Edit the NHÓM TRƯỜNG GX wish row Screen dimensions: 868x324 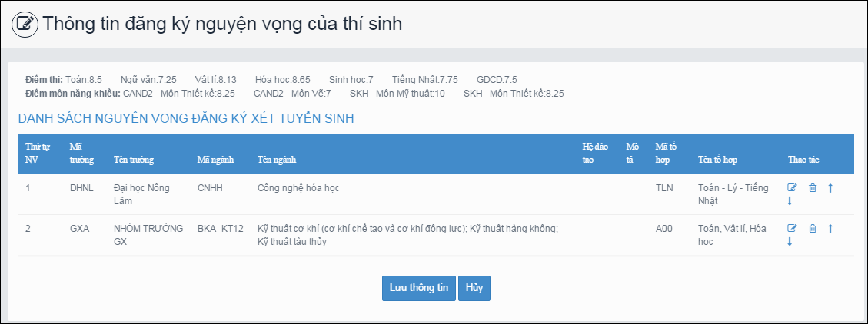793,228
